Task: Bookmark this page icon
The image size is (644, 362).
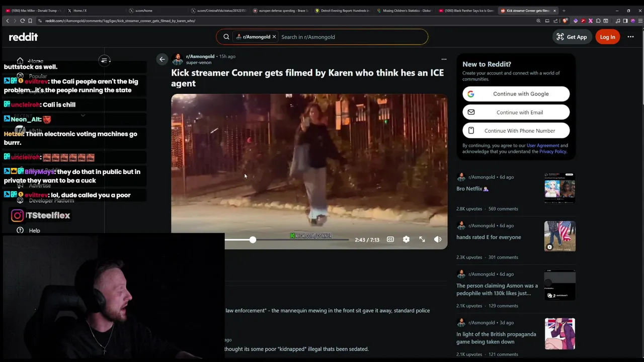Action: 30,21
